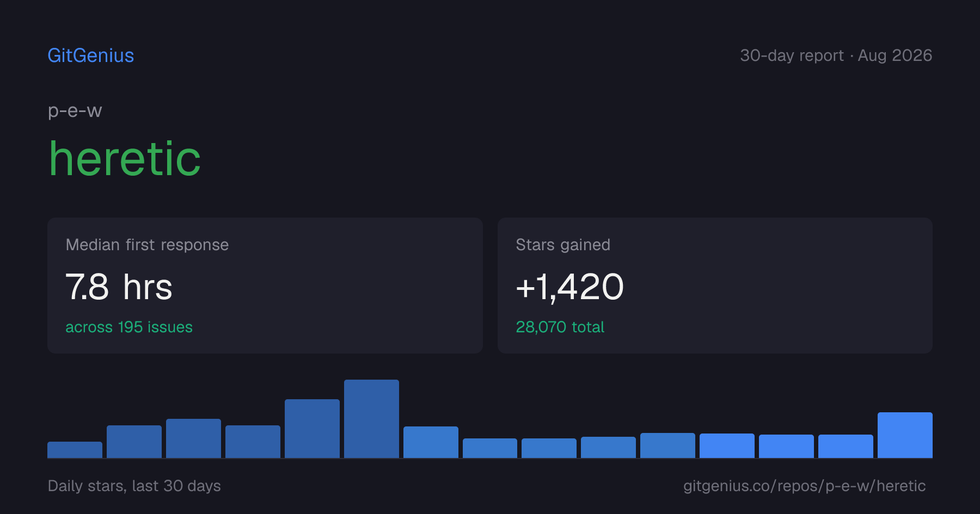
Task: Select the p-e-w owner name
Action: coord(75,111)
